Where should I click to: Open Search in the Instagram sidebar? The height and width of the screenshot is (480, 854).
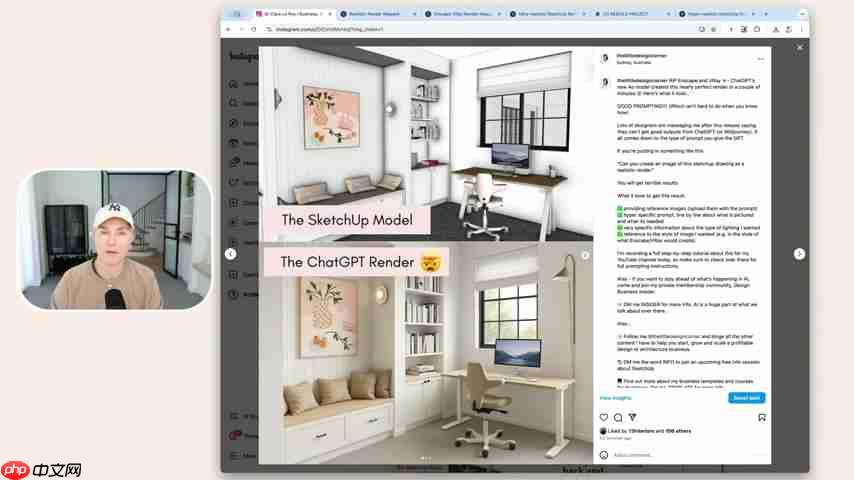coord(243,103)
